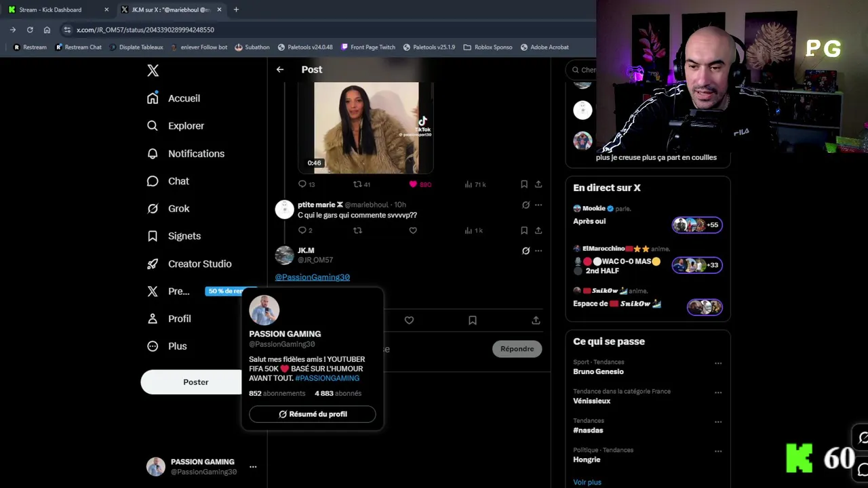
Task: Open Vénissieux trend
Action: pos(591,401)
